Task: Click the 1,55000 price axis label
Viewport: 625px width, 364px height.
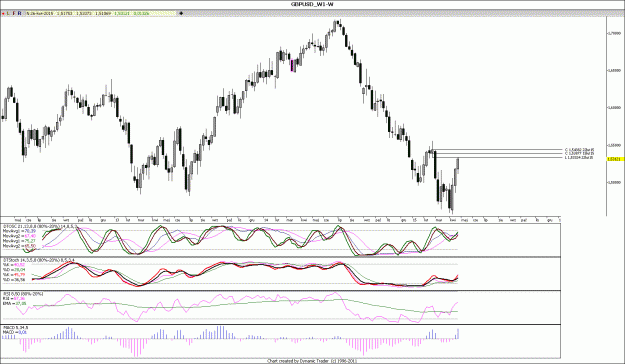Action: pos(614,145)
